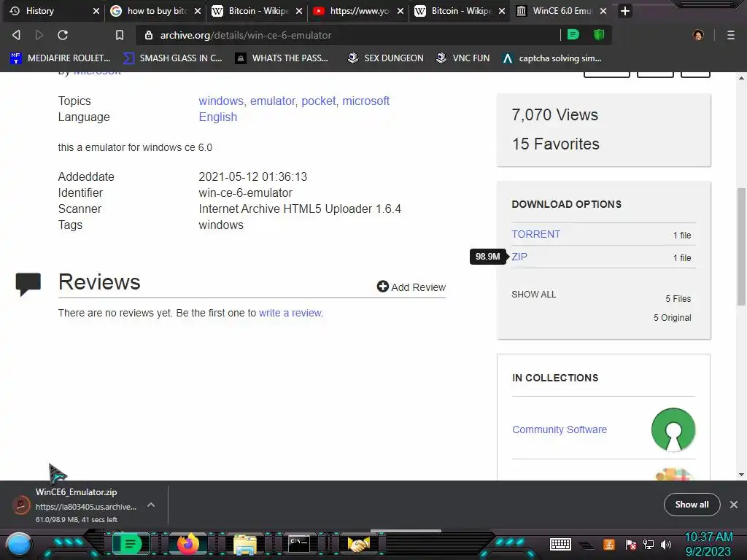Open File Explorer from the taskbar
This screenshot has width=747, height=560.
pos(245,544)
